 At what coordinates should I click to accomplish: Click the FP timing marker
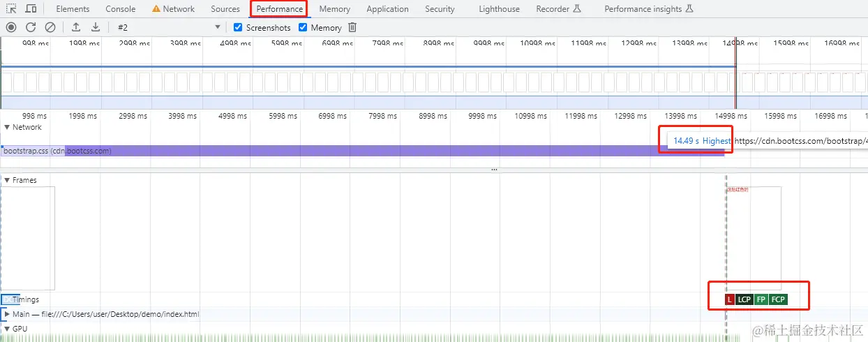click(x=761, y=299)
